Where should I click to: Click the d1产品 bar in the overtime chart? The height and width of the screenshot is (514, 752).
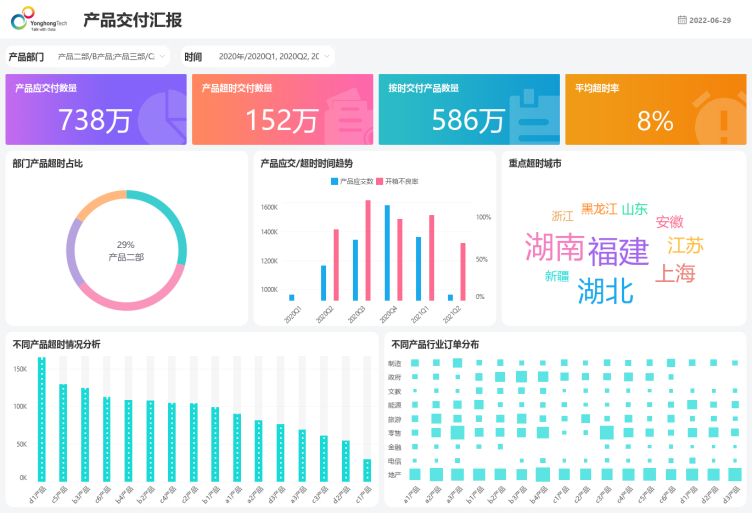tap(42, 420)
